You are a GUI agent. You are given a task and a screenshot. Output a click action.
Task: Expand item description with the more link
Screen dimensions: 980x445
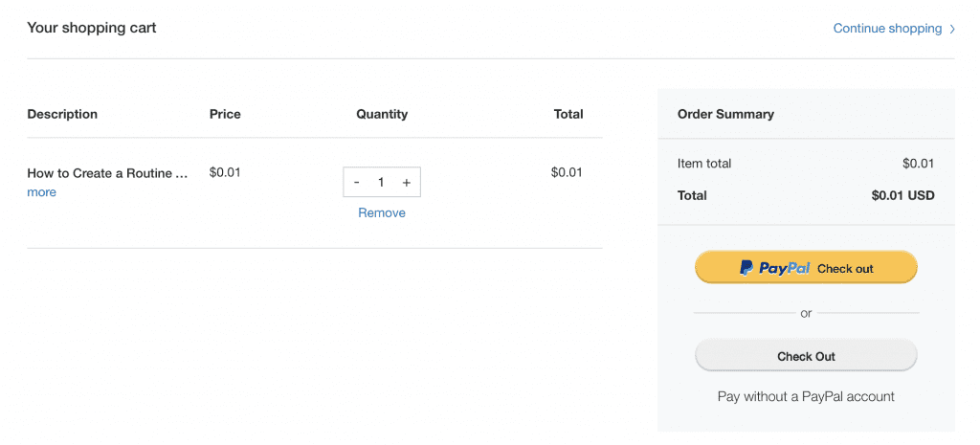click(x=41, y=192)
